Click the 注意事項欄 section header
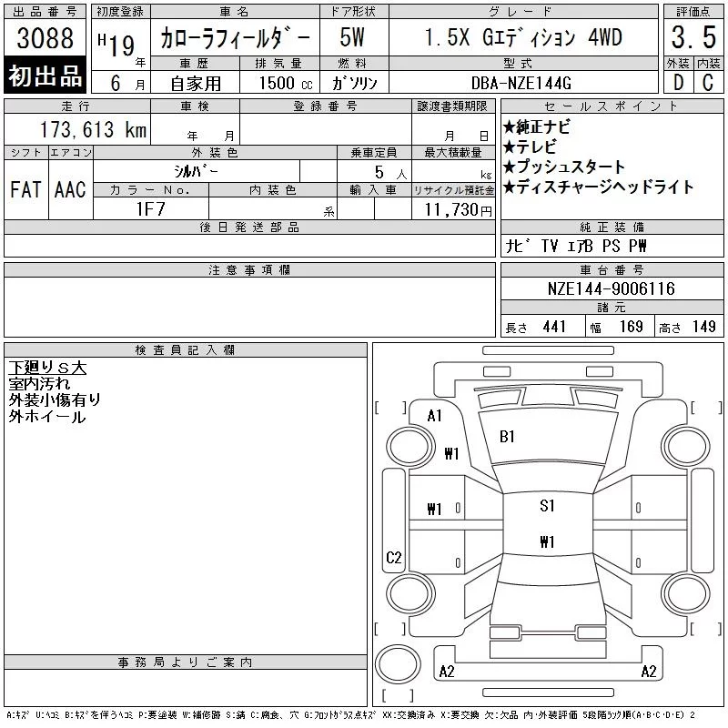 click(x=249, y=269)
